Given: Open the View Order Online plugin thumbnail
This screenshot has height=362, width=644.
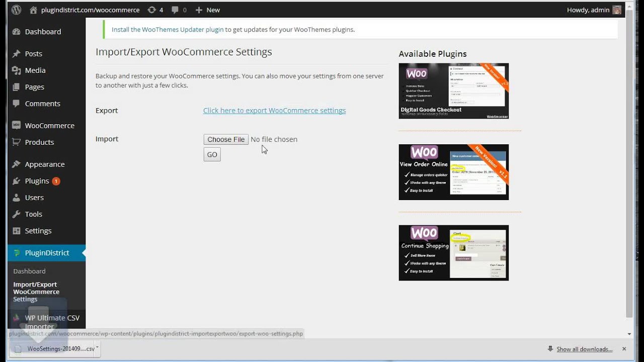Looking at the screenshot, I should pos(453,172).
